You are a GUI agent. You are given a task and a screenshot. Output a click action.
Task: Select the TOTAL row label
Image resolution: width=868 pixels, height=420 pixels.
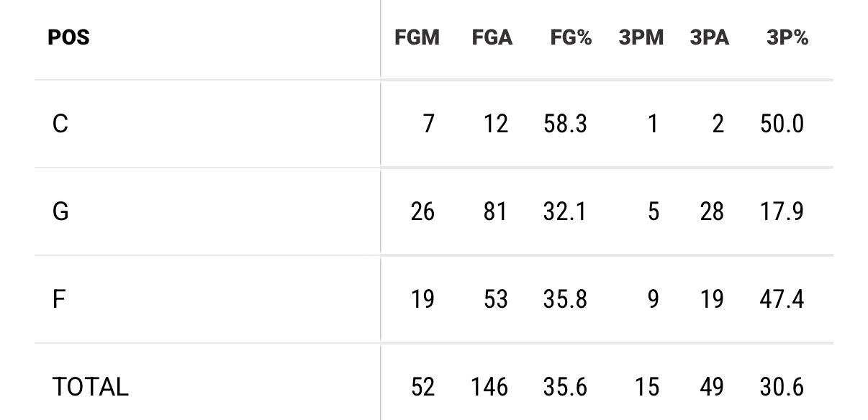(x=90, y=387)
